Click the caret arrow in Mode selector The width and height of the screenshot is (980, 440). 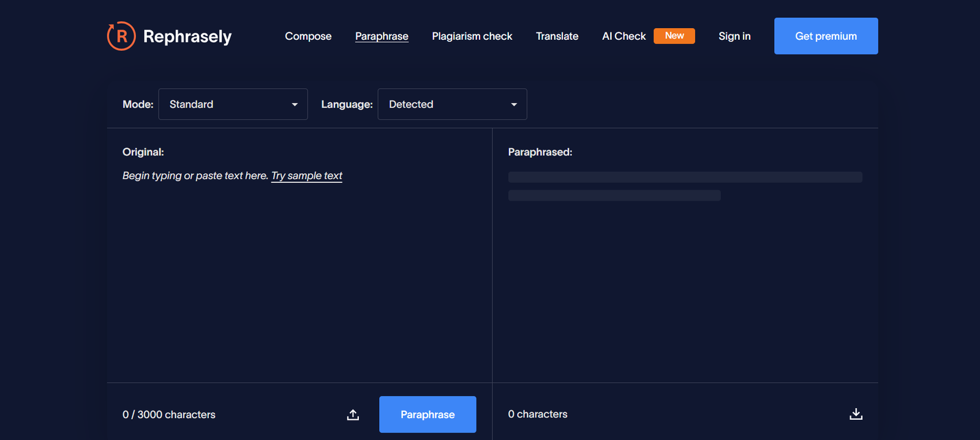[x=295, y=105]
